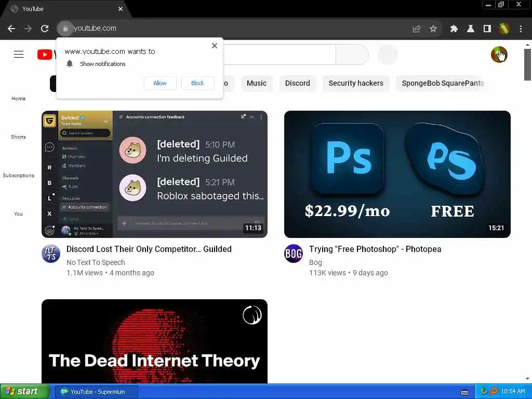This screenshot has width=532, height=399.
Task: Bookmark this tab with star icon
Action: pyautogui.click(x=433, y=29)
